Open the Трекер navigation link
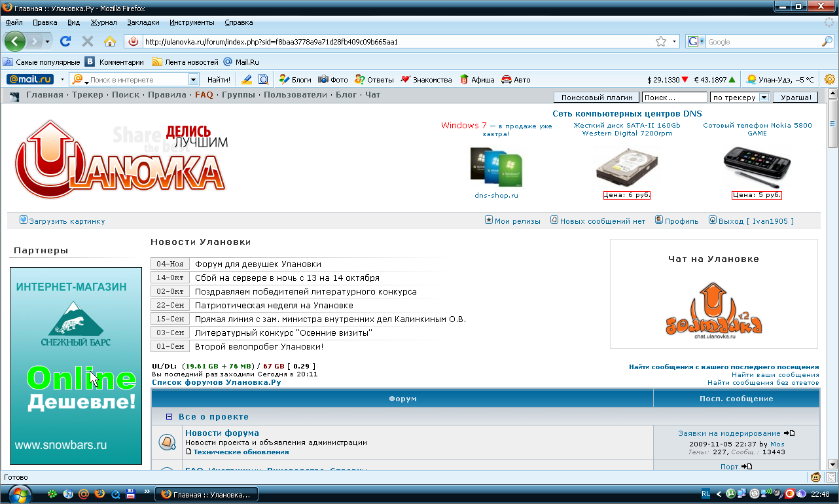This screenshot has width=839, height=504. point(88,95)
